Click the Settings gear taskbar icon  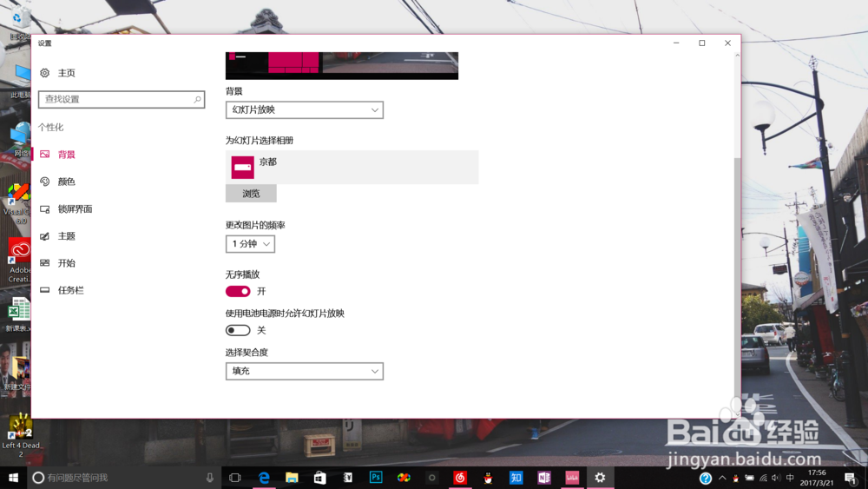tap(600, 478)
